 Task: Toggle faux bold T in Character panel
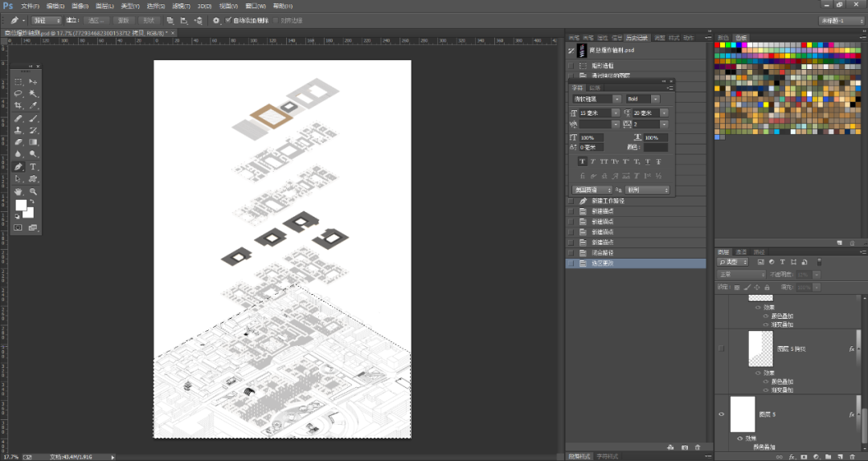click(583, 161)
